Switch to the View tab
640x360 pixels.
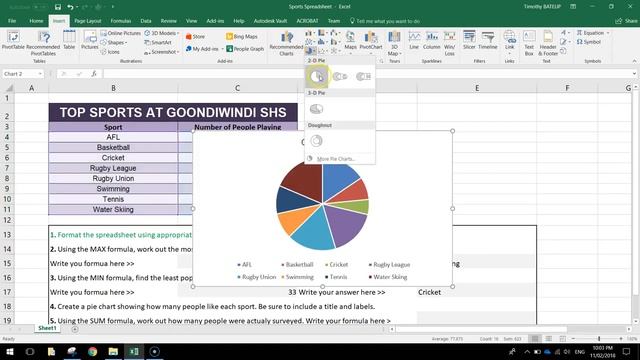click(191, 21)
